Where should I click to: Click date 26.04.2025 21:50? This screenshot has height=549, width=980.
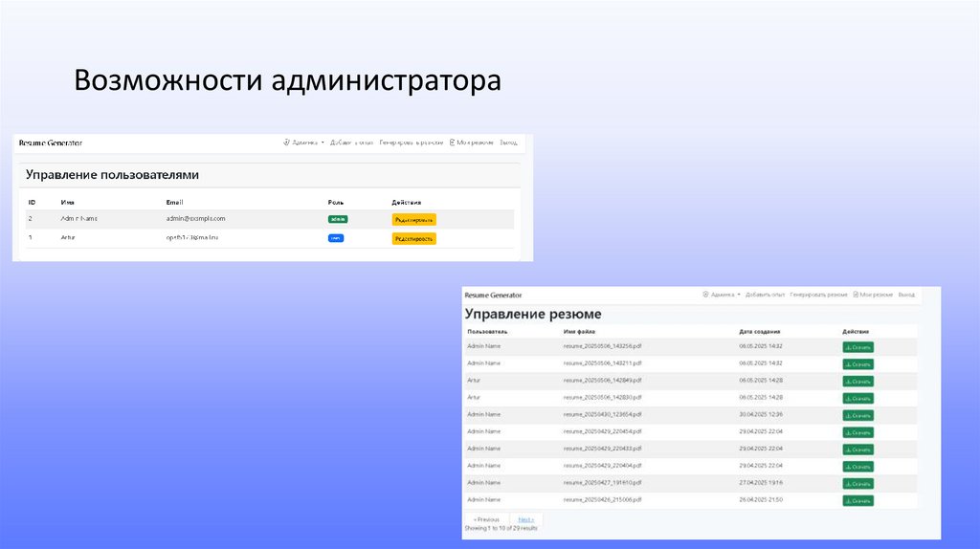(x=761, y=499)
